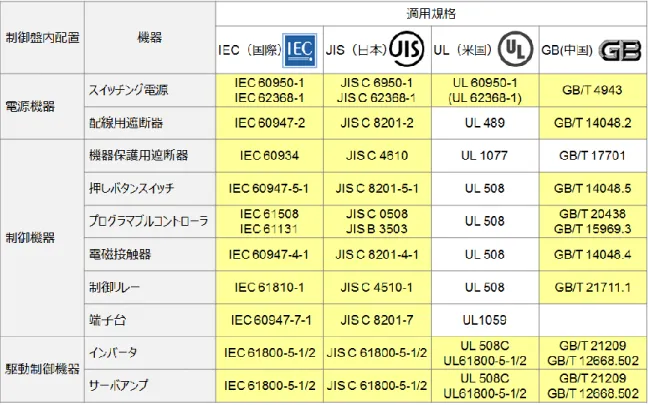
Task: Select UL 508 in the 電磁接触器 row
Action: tap(485, 254)
